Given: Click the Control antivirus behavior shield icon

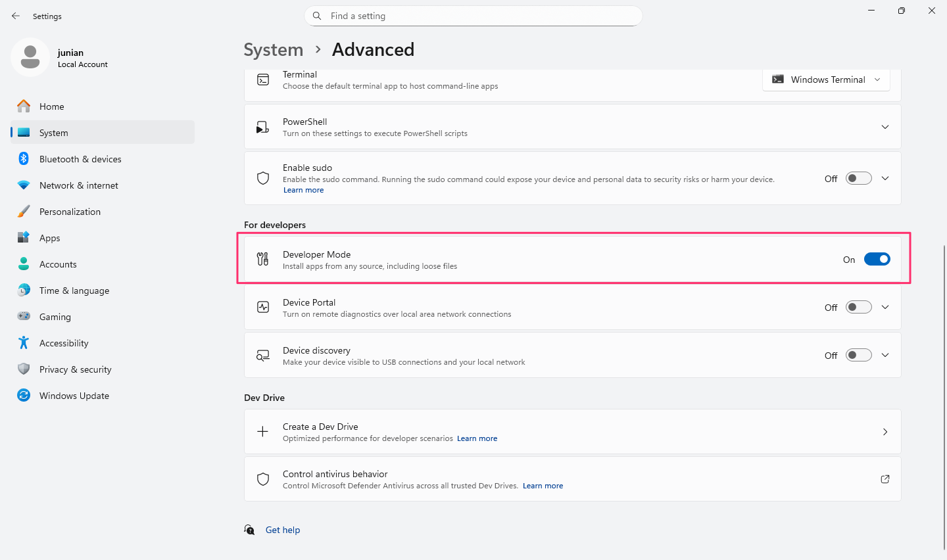Looking at the screenshot, I should tap(263, 479).
